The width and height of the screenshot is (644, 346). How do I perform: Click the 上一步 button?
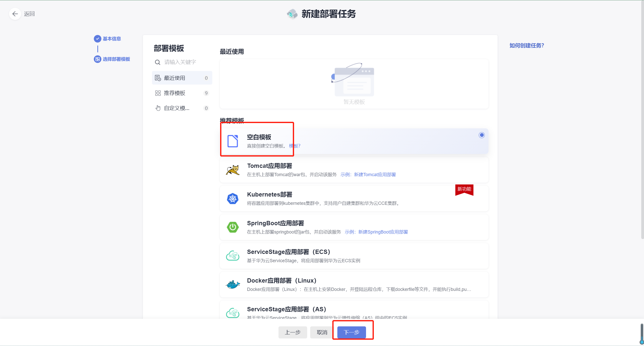(293, 332)
